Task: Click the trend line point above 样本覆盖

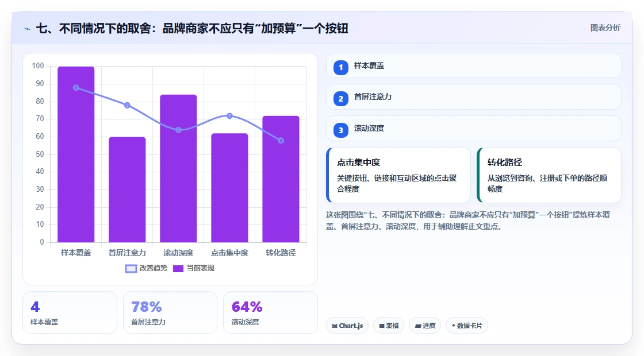Action: [x=76, y=88]
